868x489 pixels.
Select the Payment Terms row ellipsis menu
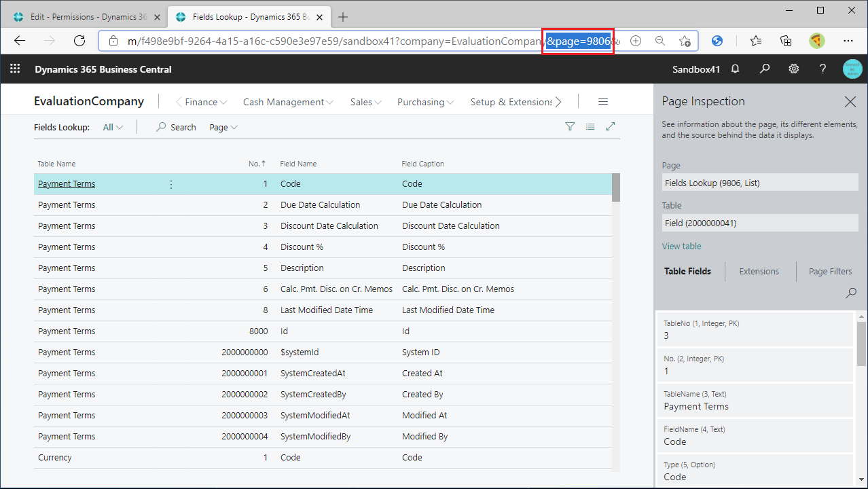pyautogui.click(x=170, y=183)
